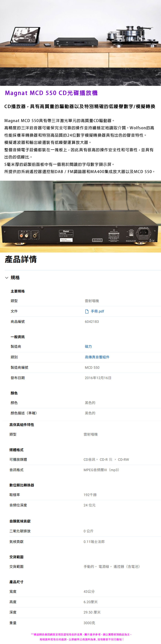This screenshot has height=644, width=161.
Task: Select the weight value 3000克
Action: tap(89, 623)
